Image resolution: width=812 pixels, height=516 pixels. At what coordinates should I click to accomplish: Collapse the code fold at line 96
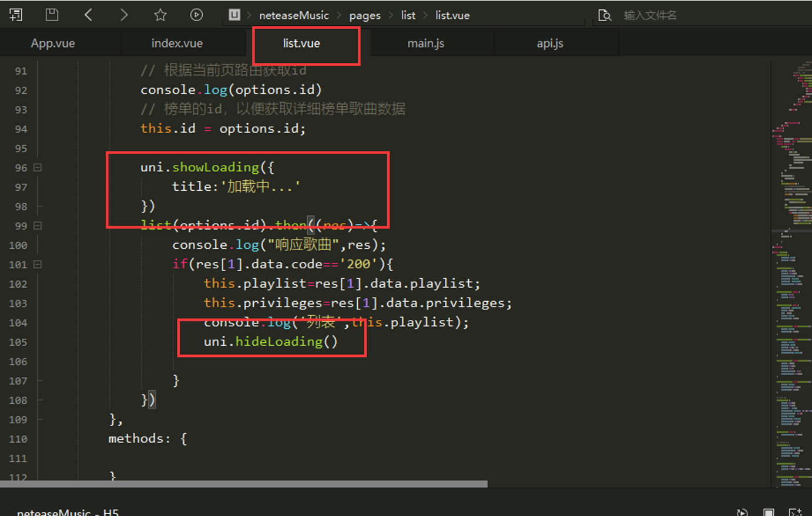click(38, 167)
